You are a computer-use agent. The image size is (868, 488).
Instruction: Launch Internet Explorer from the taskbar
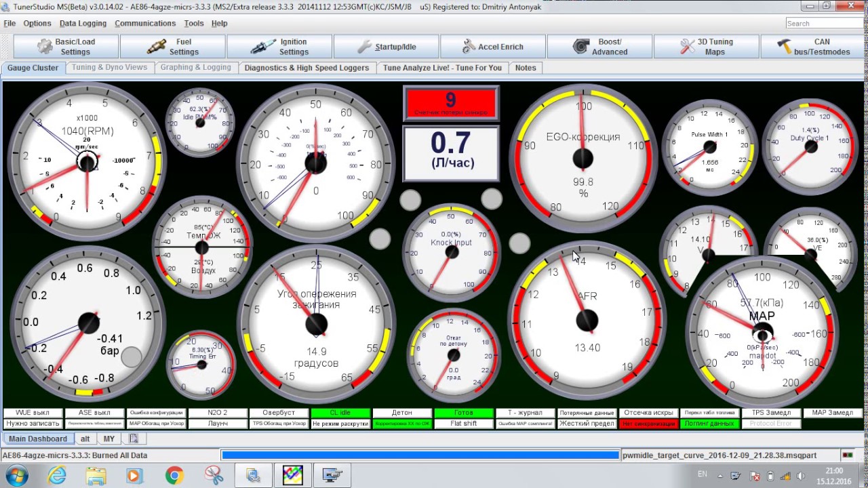(x=57, y=476)
